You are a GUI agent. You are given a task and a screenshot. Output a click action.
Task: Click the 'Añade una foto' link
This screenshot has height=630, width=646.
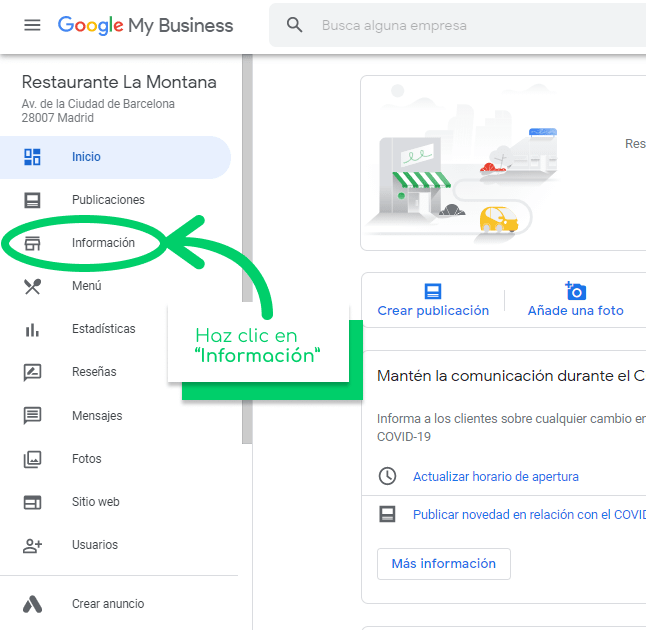pos(576,311)
